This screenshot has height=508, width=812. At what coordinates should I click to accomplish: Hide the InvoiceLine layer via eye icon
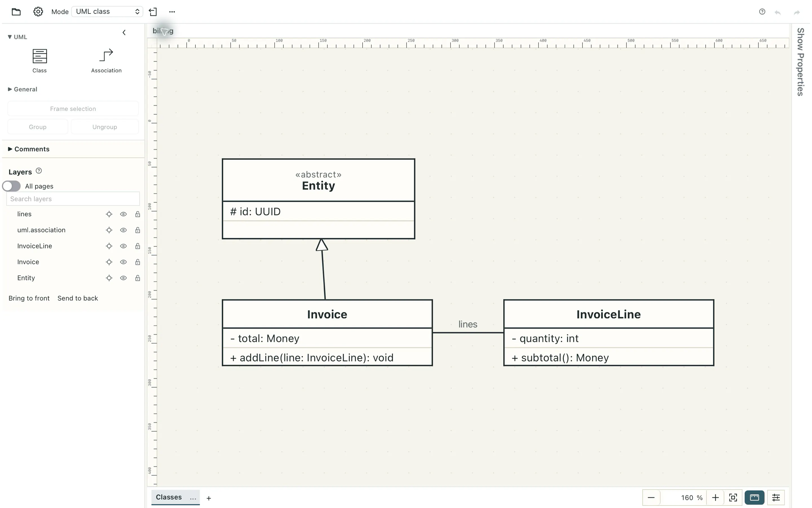123,246
